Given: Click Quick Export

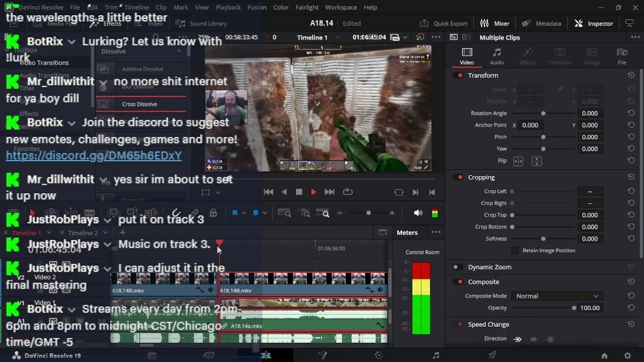Looking at the screenshot, I should 444,23.
